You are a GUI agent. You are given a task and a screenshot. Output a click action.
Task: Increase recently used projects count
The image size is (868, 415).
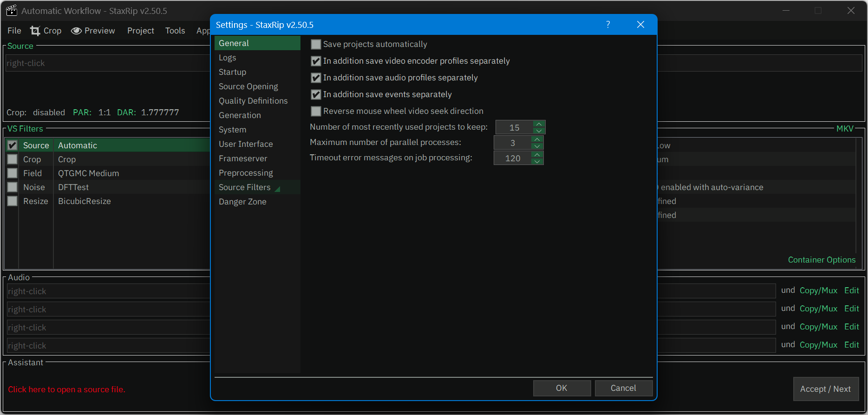[x=539, y=124]
